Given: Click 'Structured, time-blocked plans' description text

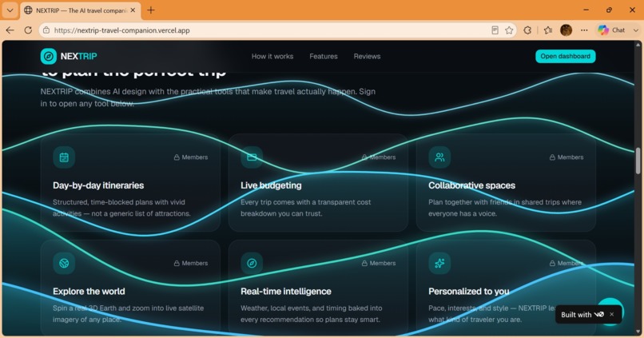Looking at the screenshot, I should (x=121, y=208).
